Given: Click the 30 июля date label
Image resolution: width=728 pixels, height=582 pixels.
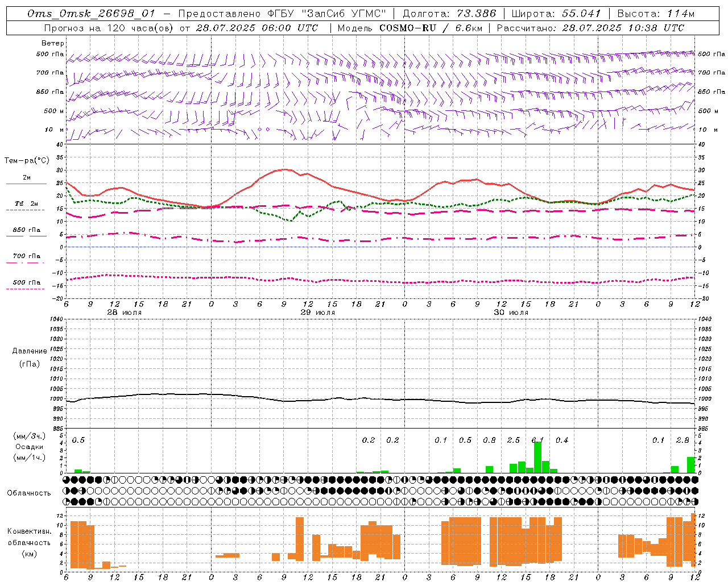Looking at the screenshot, I should point(511,313).
